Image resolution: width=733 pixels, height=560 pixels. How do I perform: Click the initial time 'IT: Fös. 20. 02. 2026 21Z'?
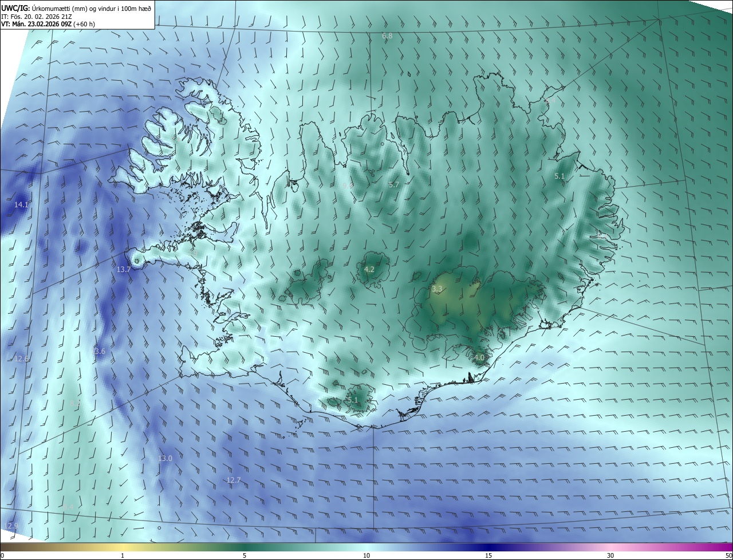36,17
